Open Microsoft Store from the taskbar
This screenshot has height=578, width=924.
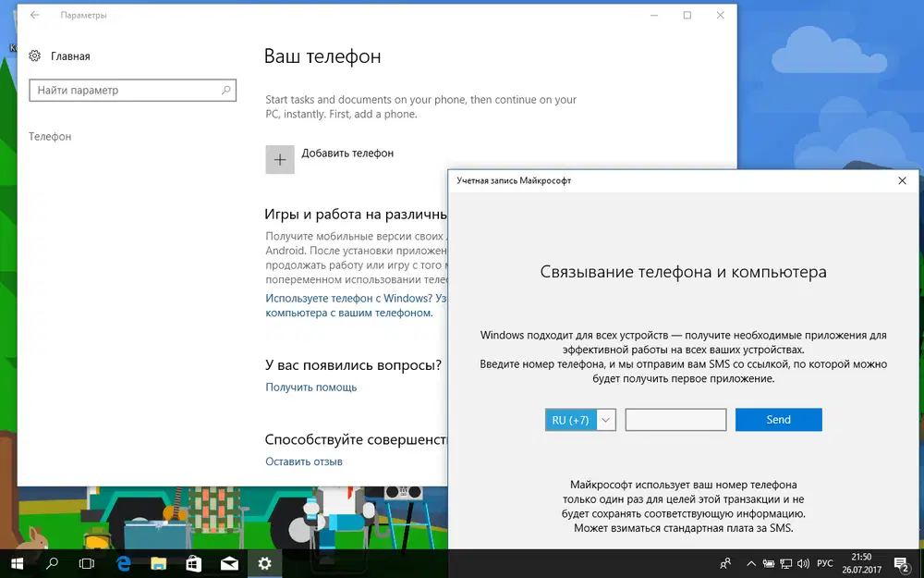(x=194, y=563)
